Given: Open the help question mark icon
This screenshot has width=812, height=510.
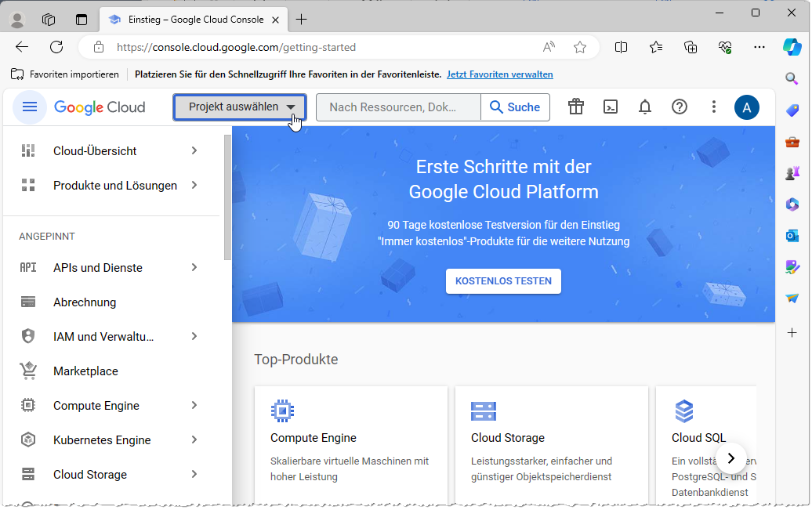Looking at the screenshot, I should coord(679,107).
